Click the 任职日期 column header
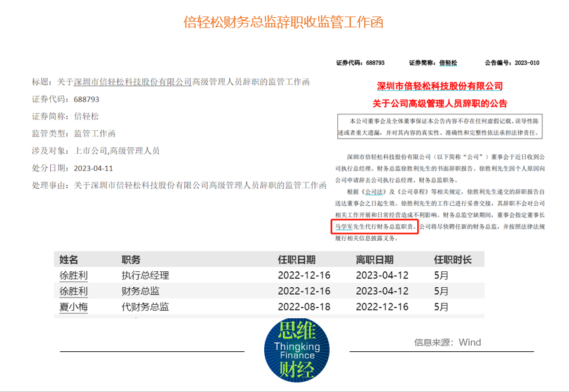This screenshot has height=392, width=569. (x=297, y=259)
